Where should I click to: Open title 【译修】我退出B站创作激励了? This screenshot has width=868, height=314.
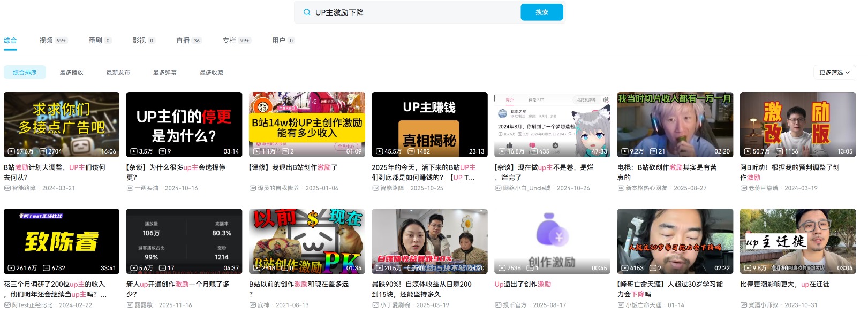(x=293, y=167)
